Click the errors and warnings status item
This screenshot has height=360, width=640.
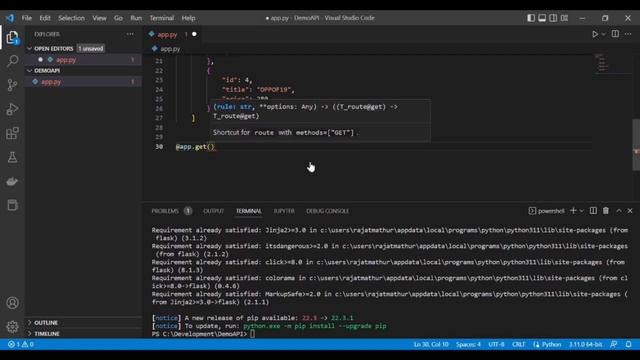(21, 344)
